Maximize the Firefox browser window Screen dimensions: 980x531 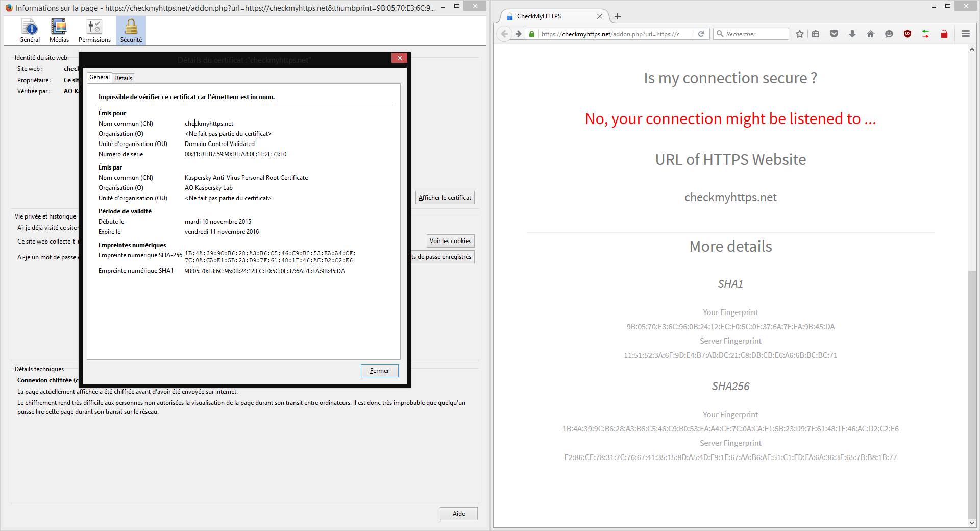pyautogui.click(x=948, y=6)
